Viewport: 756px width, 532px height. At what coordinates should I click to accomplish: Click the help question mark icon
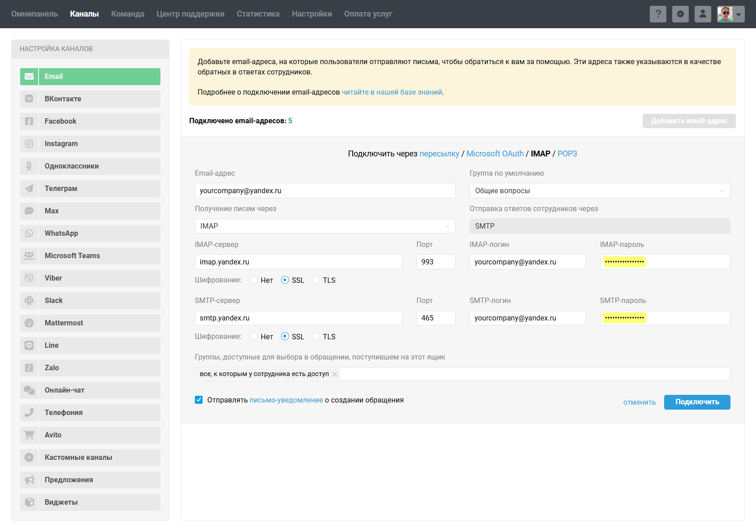click(658, 14)
